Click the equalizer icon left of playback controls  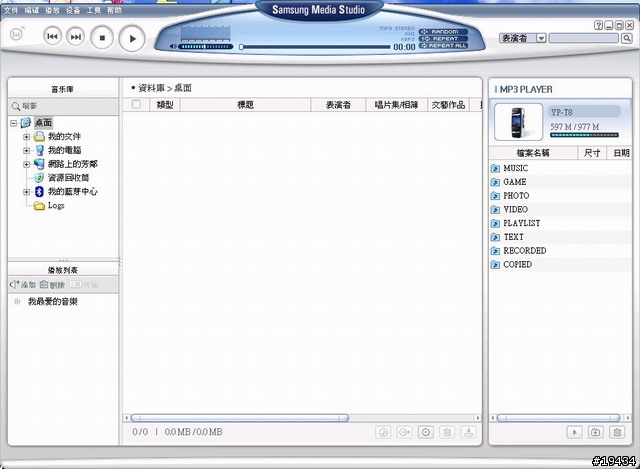(x=17, y=34)
